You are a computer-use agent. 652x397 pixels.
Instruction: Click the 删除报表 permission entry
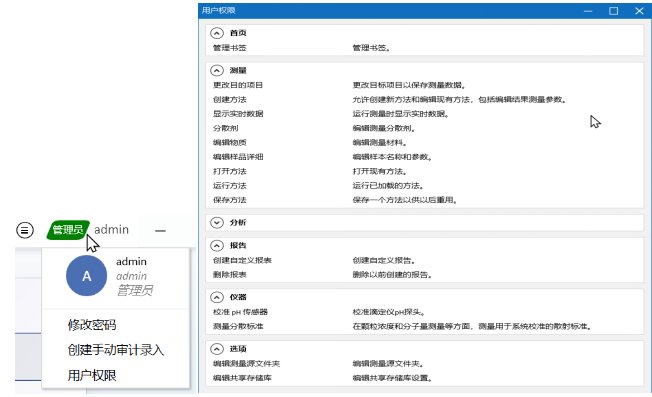[x=230, y=275]
